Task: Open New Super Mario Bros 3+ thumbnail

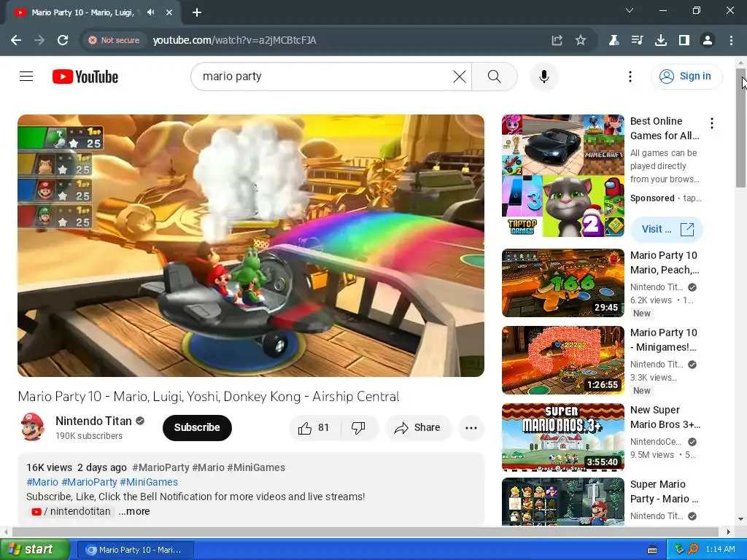Action: point(563,437)
